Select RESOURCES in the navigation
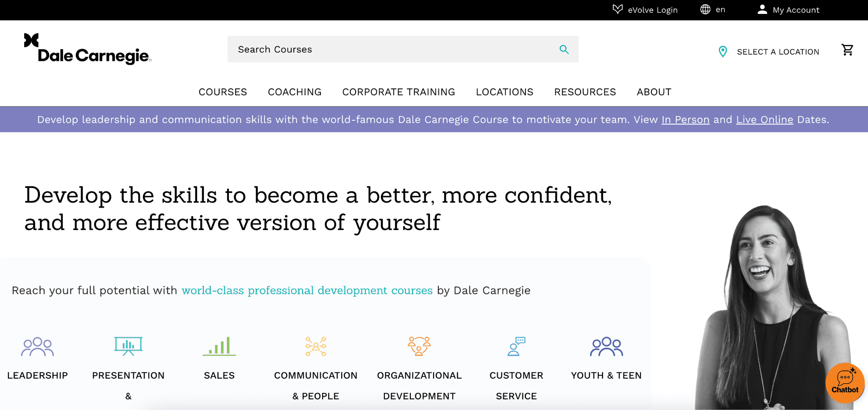Viewport: 868px width, 410px height. [585, 92]
